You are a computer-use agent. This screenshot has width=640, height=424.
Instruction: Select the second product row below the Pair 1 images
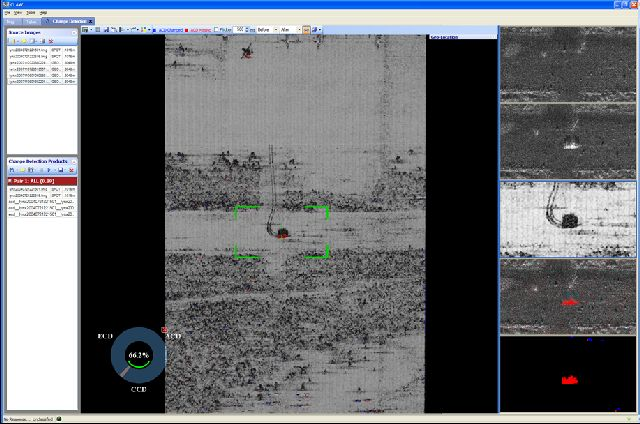coord(42,208)
